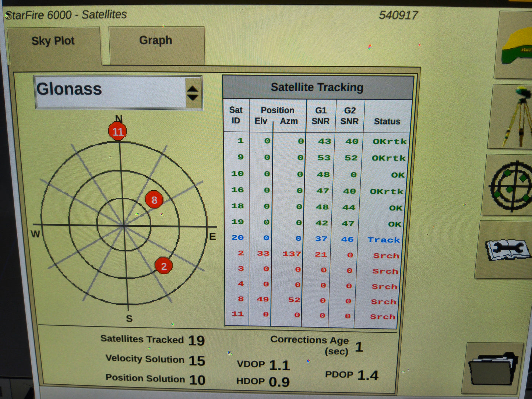
Task: Click satellite 8 elevation value 49
Action: pyautogui.click(x=263, y=299)
